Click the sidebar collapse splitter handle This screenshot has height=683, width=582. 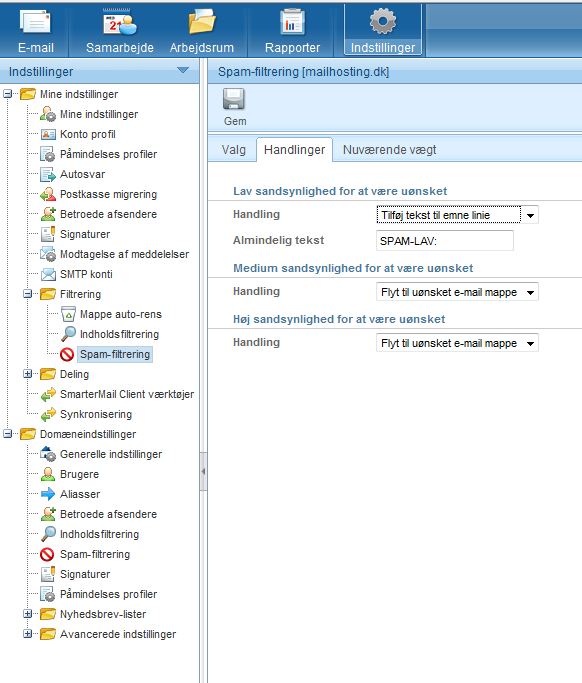[203, 472]
